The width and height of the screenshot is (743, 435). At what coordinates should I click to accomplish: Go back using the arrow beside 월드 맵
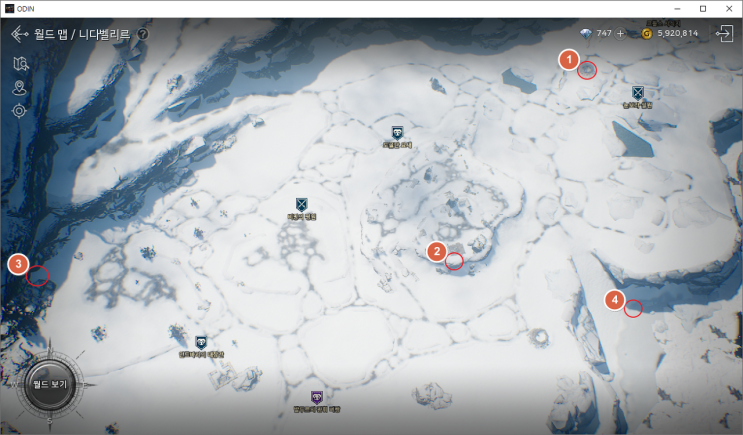click(19, 34)
